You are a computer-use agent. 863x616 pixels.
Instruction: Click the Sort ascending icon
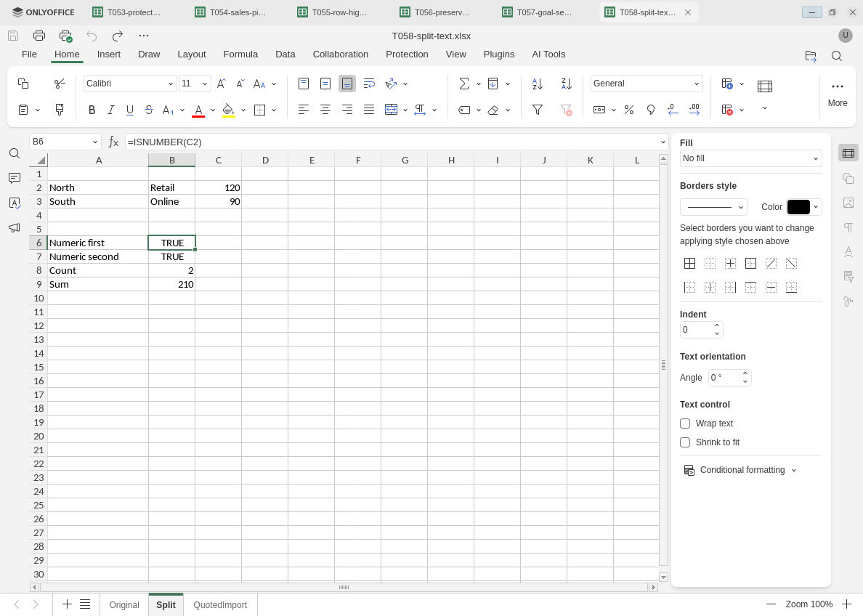538,84
